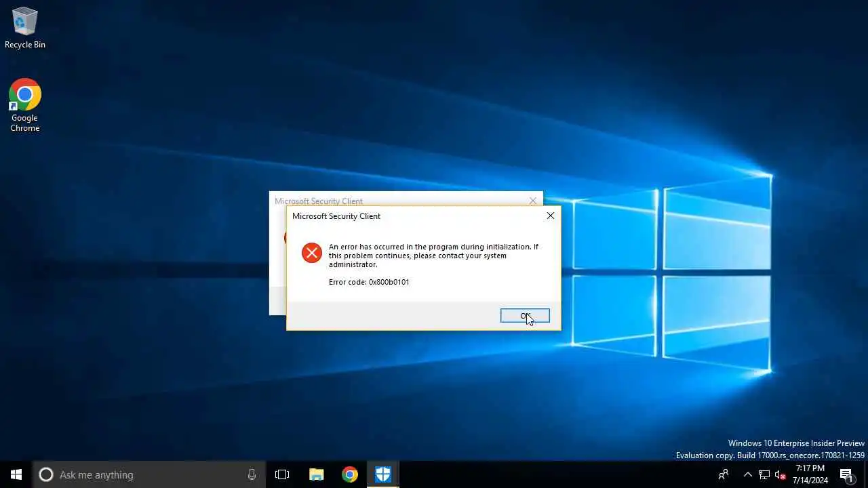868x488 pixels.
Task: Click the Cortana microphone icon
Action: pos(252,474)
